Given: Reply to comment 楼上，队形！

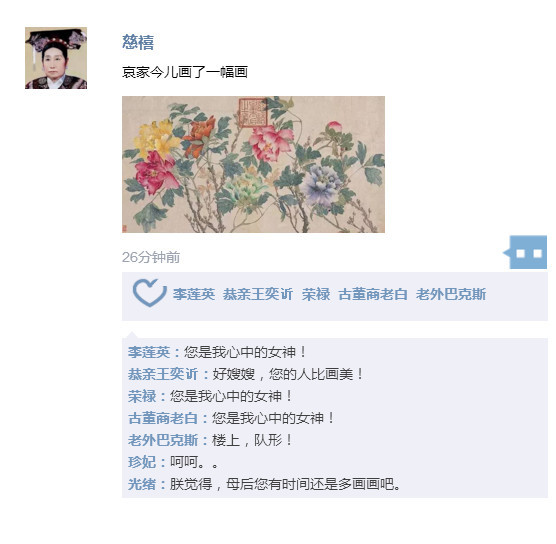Looking at the screenshot, I should 252,440.
